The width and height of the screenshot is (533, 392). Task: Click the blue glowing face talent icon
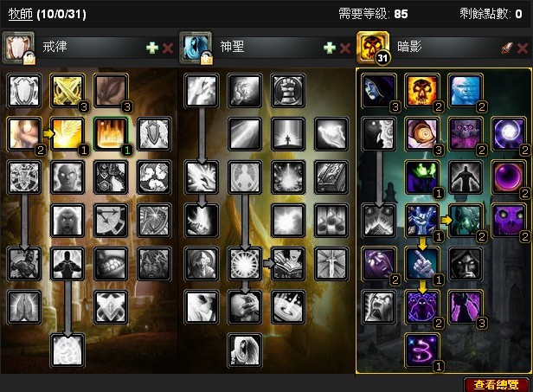pyautogui.click(x=465, y=91)
